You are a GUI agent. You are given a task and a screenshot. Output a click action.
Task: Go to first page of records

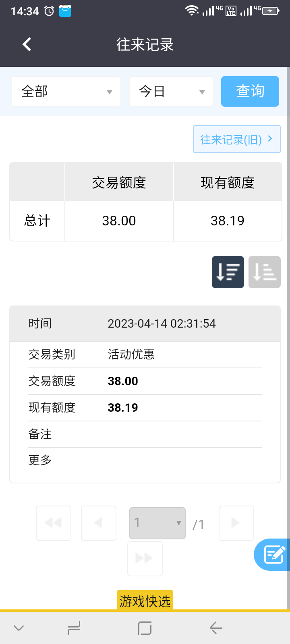tap(54, 523)
